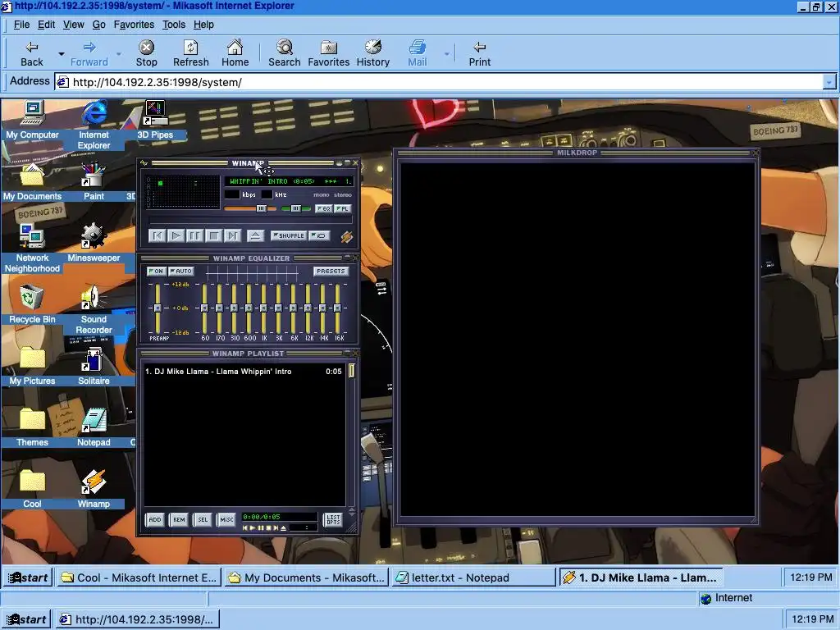This screenshot has width=840, height=630.
Task: Toggle the EQ window button
Action: click(324, 208)
